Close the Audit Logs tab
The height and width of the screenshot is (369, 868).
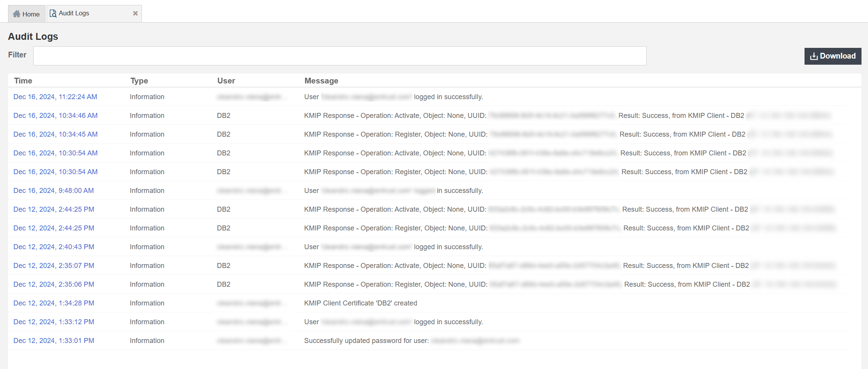(x=135, y=13)
